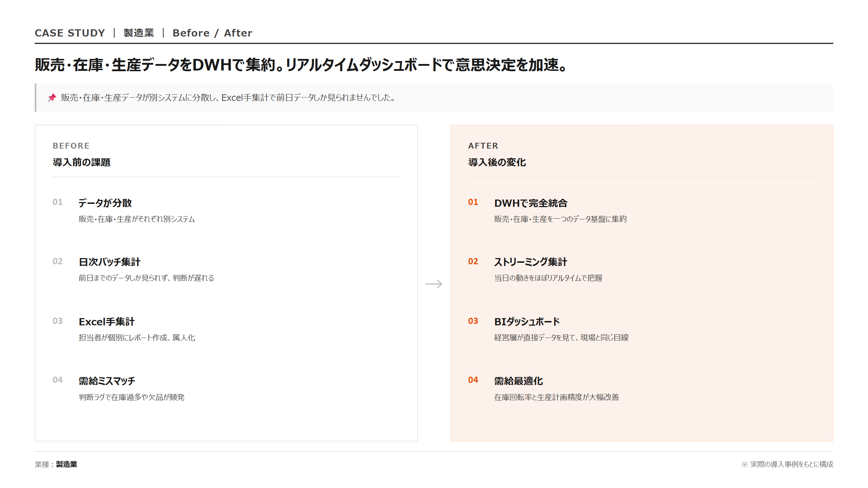
Task: Click orange '04' beside 需給最適化
Action: click(473, 380)
